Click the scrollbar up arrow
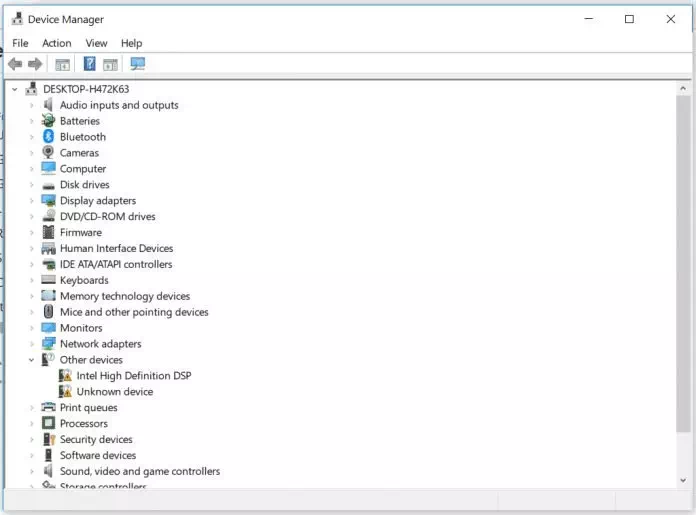 [x=683, y=88]
